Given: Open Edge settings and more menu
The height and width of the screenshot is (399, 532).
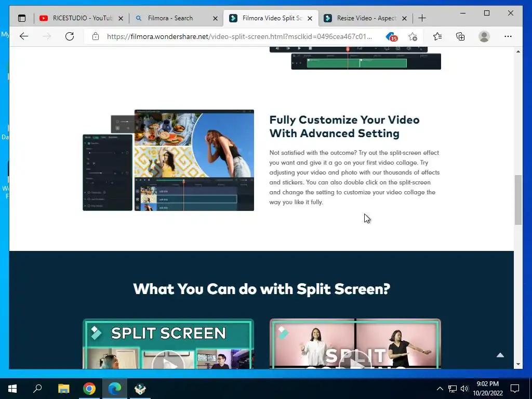Looking at the screenshot, I should 508,36.
